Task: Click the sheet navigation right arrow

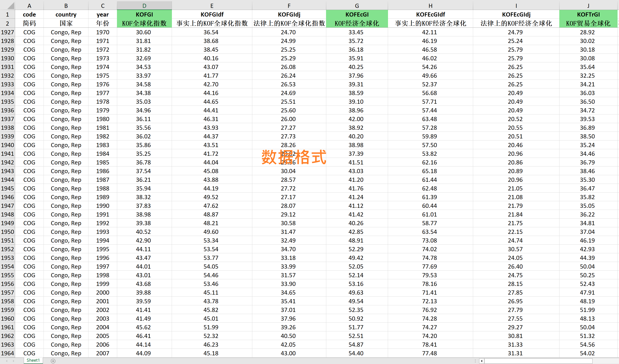Action: coord(13,361)
